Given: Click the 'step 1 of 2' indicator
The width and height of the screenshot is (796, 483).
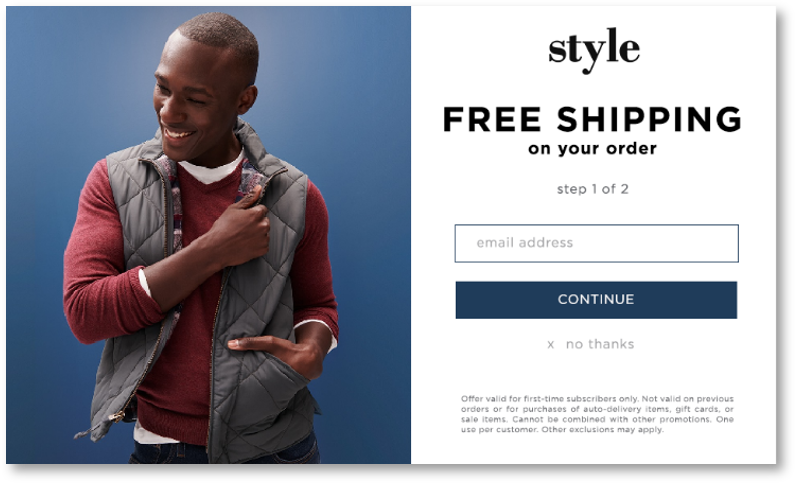Looking at the screenshot, I should (x=592, y=189).
